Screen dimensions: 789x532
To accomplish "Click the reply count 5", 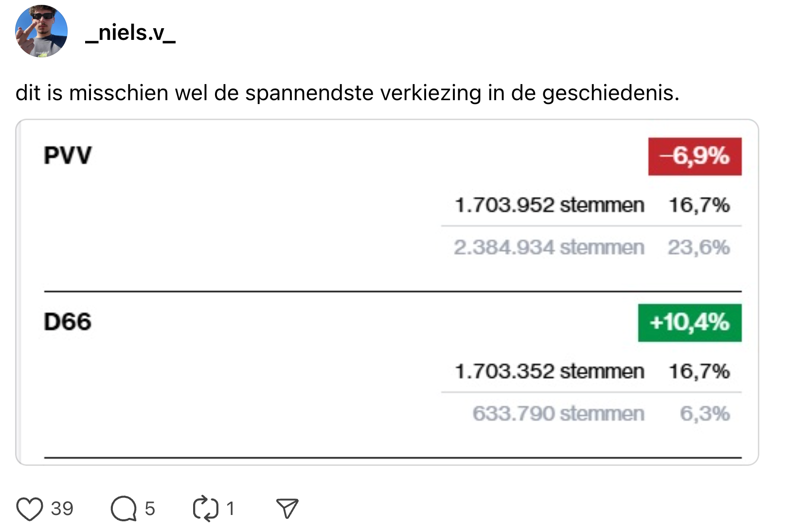I will pos(150,509).
